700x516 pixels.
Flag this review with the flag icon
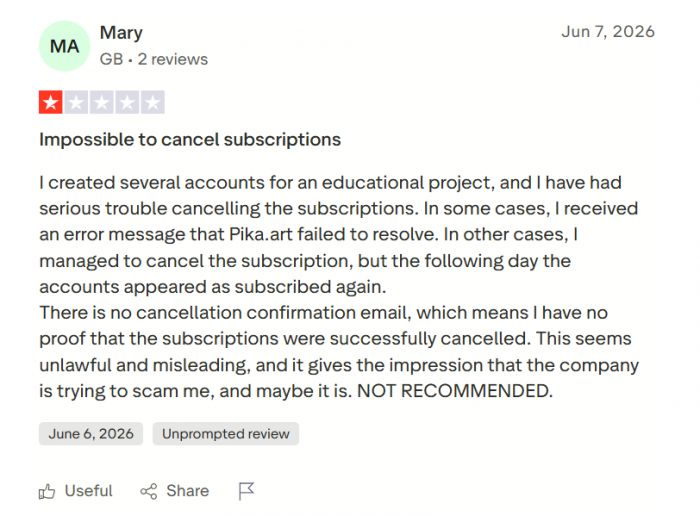click(246, 491)
